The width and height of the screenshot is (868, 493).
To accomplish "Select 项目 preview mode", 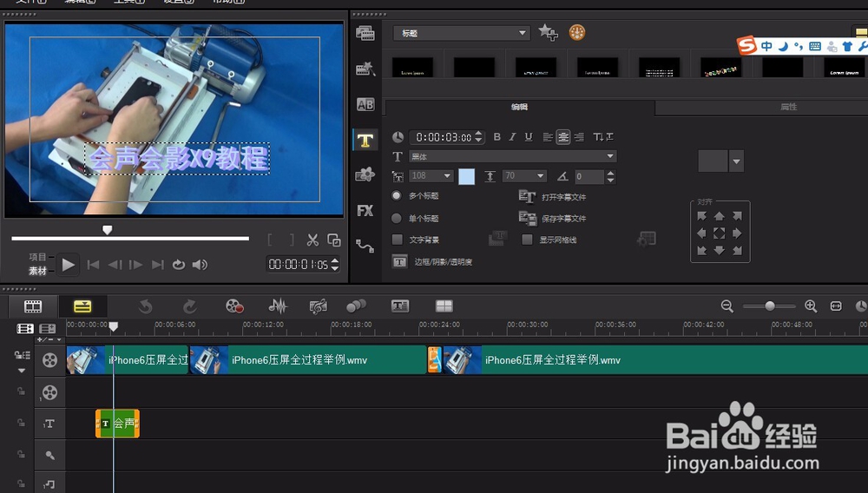I will coord(37,257).
